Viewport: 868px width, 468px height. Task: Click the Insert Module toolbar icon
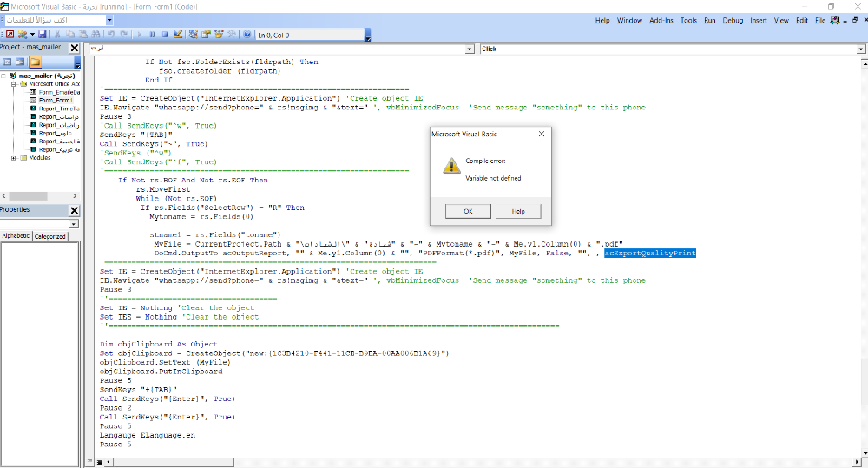click(23, 35)
